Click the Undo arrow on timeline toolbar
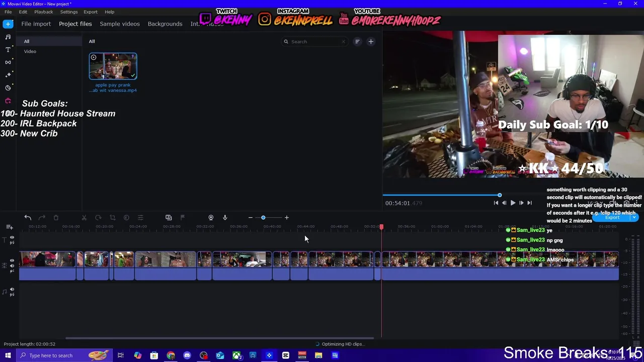This screenshot has height=362, width=644. tap(28, 218)
